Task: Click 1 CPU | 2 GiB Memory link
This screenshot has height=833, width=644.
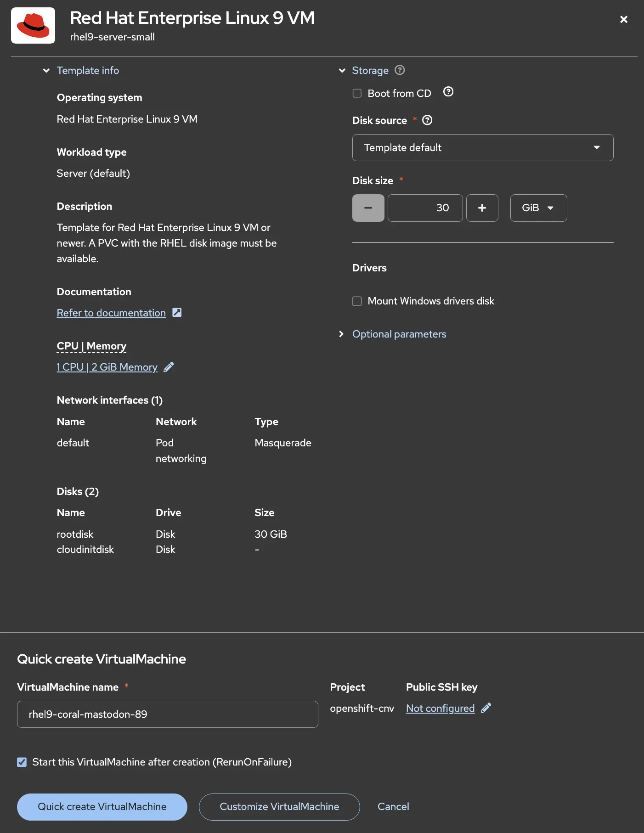Action: point(107,367)
